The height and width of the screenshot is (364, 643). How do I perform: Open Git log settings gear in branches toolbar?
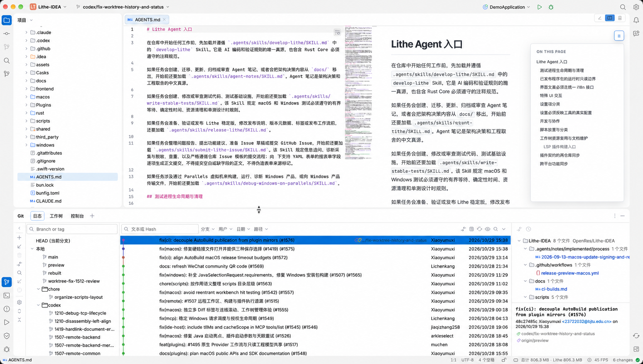click(x=19, y=302)
